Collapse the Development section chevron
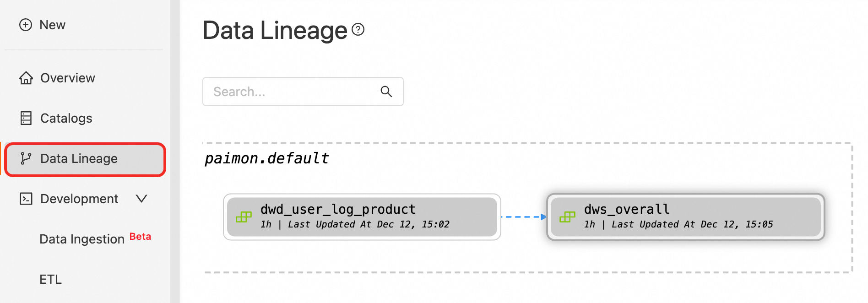The height and width of the screenshot is (303, 868). 142,199
